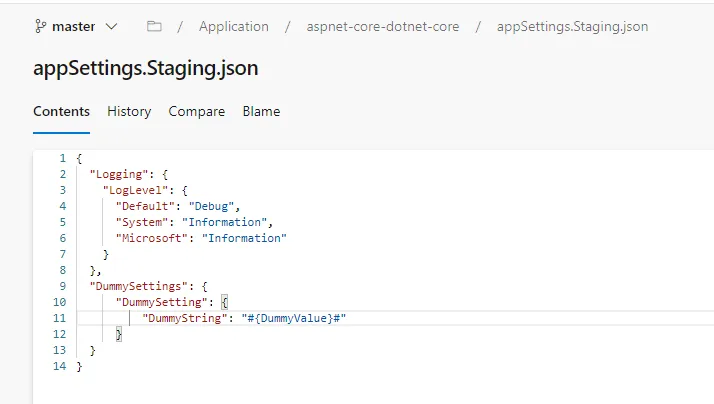
Task: Select the Compare tab
Action: coord(196,111)
